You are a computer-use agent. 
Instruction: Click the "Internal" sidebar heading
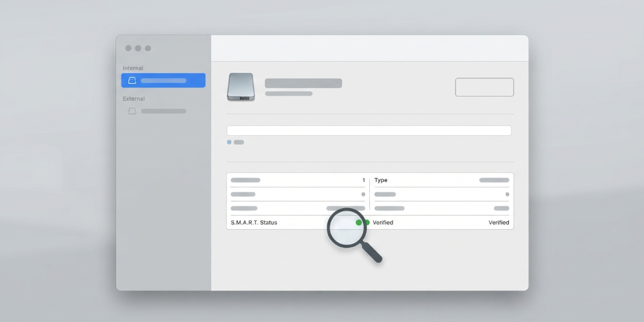coord(133,68)
